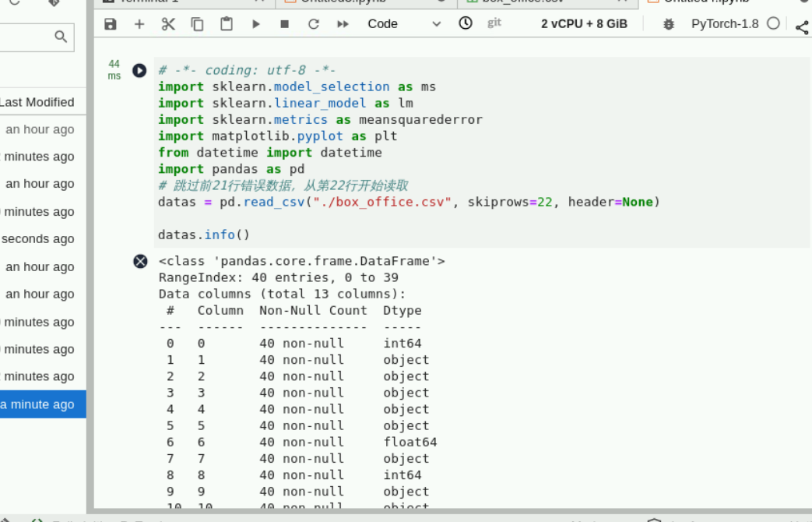Place cursor on 'import sklearn.linear_model as lm' line
This screenshot has height=522, width=812.
[286, 103]
